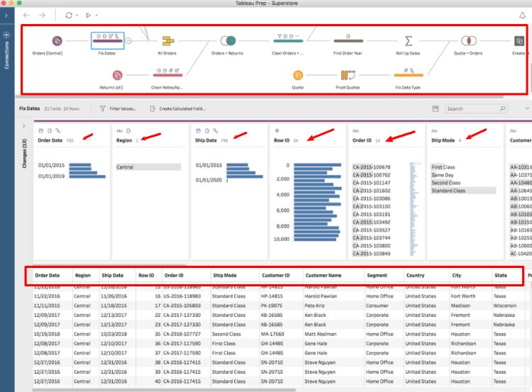The width and height of the screenshot is (532, 392).
Task: Run the flow with play button
Action: pyautogui.click(x=88, y=16)
